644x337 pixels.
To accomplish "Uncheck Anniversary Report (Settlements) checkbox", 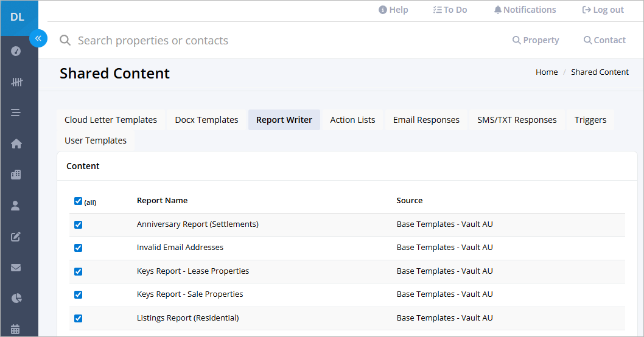I will coord(78,224).
